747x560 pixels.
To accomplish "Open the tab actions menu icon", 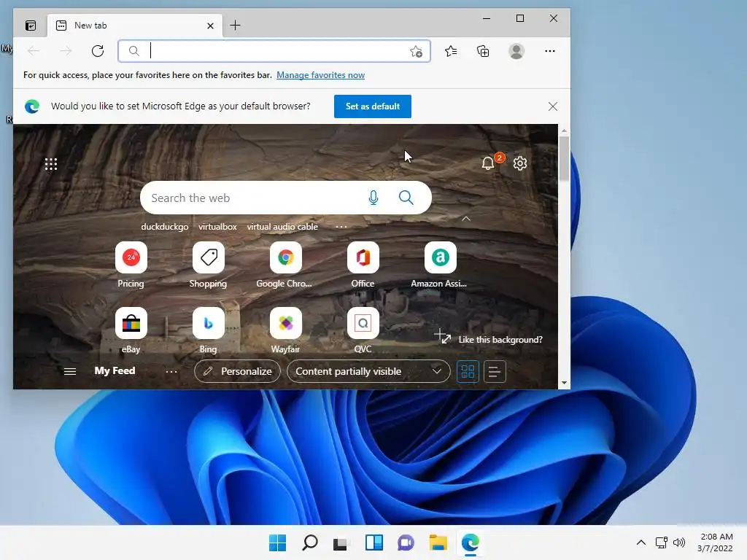I will pos(31,26).
